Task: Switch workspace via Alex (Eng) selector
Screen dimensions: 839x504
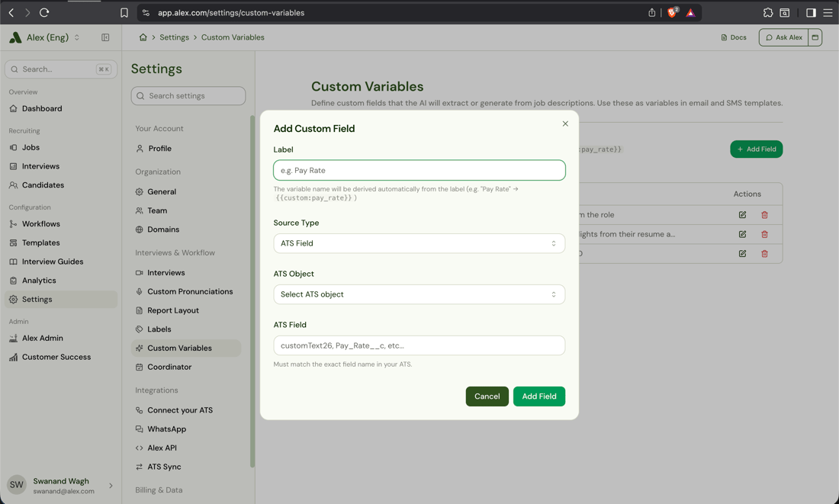Action: coord(46,37)
